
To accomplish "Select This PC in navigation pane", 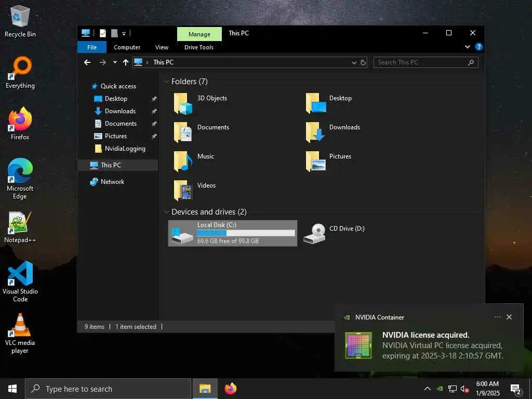I will [118, 165].
